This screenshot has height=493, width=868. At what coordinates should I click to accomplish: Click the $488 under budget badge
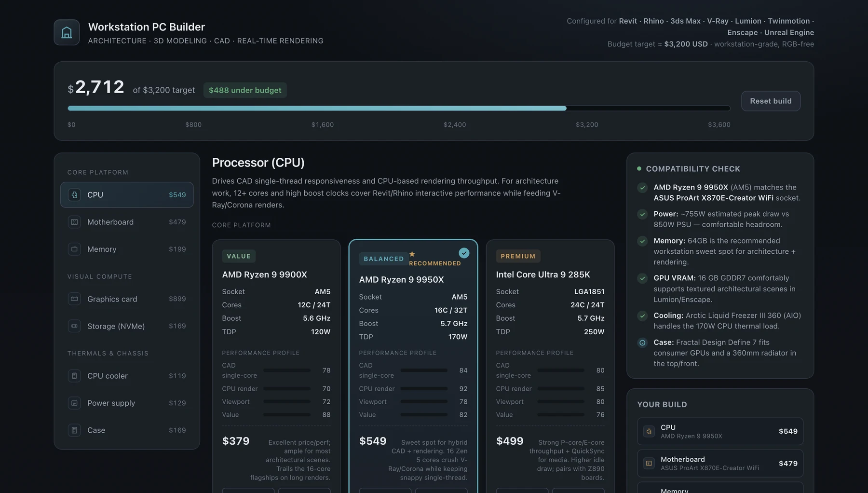245,90
